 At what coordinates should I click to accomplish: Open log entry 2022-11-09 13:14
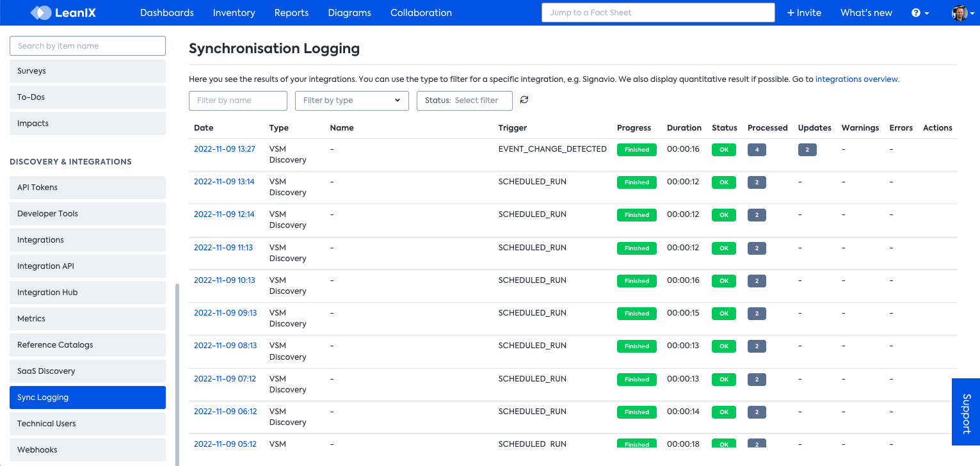224,182
